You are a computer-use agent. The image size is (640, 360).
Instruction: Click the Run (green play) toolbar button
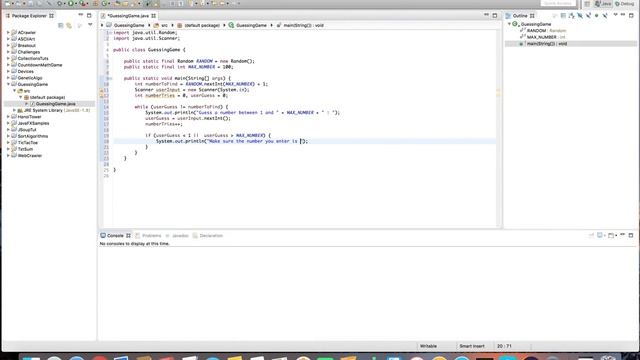pyautogui.click(x=71, y=4)
